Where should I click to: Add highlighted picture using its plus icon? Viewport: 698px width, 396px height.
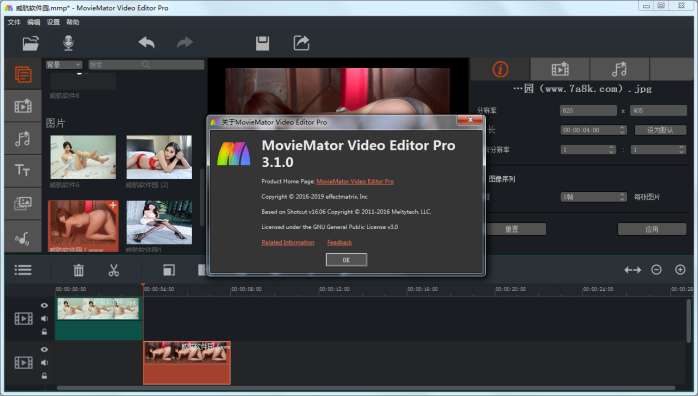point(113,205)
